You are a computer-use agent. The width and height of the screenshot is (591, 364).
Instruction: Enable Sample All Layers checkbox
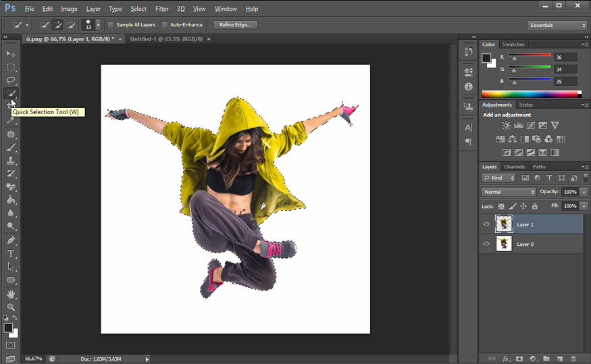pos(111,25)
